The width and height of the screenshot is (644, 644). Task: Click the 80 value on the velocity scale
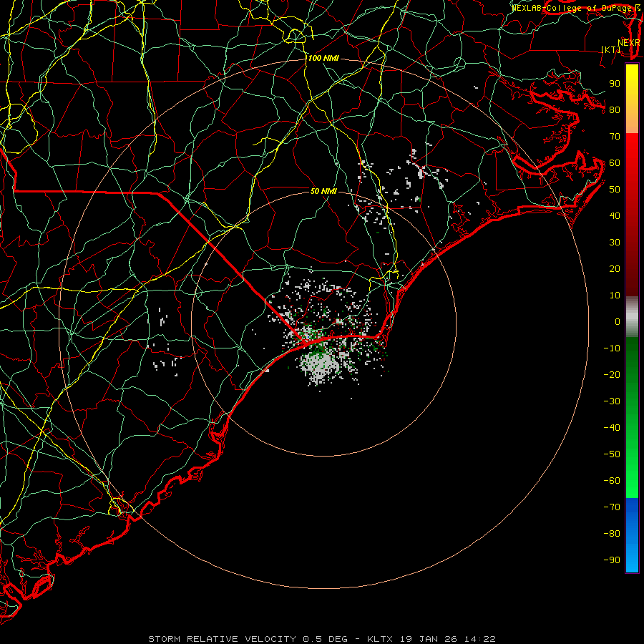click(615, 110)
